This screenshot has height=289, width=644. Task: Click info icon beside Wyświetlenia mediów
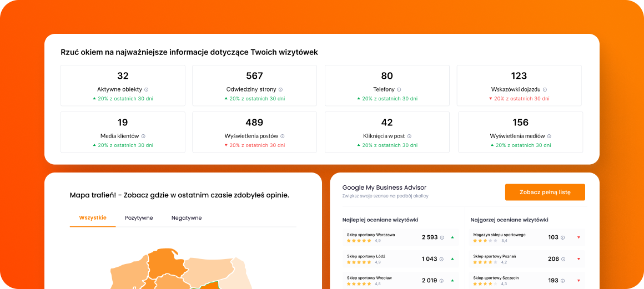point(547,136)
